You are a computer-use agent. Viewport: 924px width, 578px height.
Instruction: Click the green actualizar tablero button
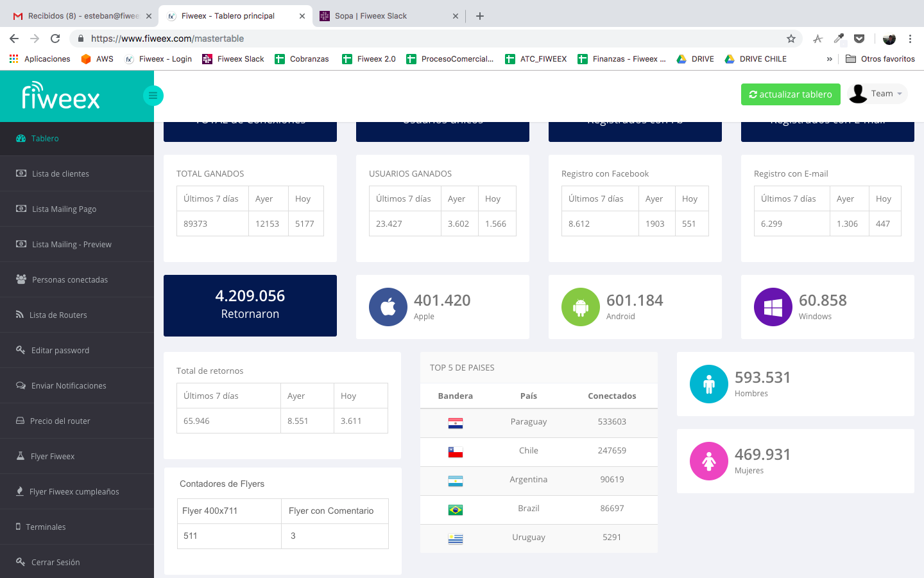[x=791, y=94]
